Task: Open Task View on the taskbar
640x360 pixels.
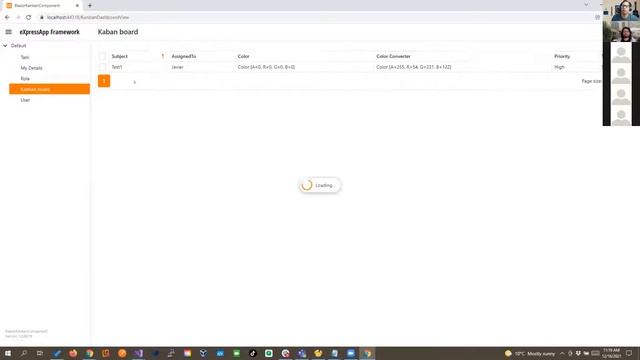Action: pyautogui.click(x=40, y=353)
